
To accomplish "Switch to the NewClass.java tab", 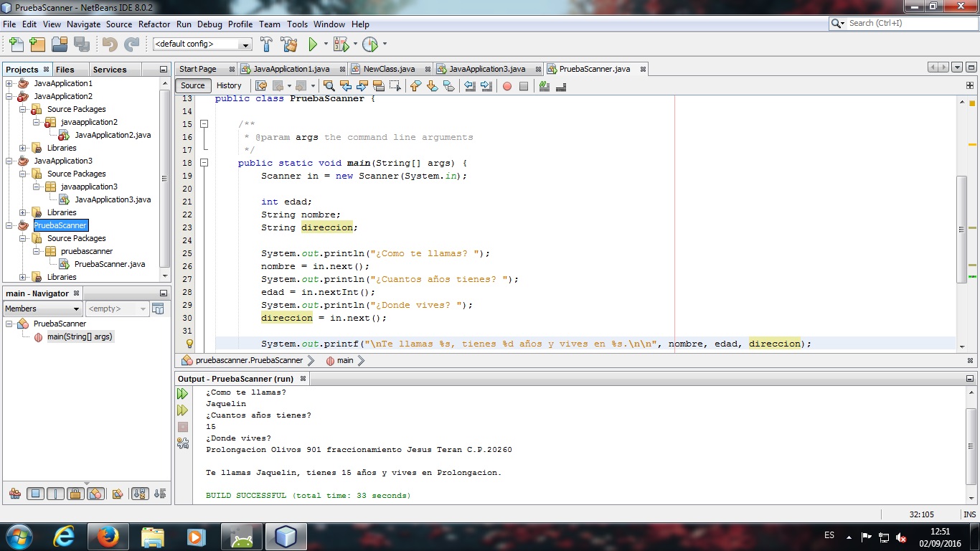I will tap(388, 69).
